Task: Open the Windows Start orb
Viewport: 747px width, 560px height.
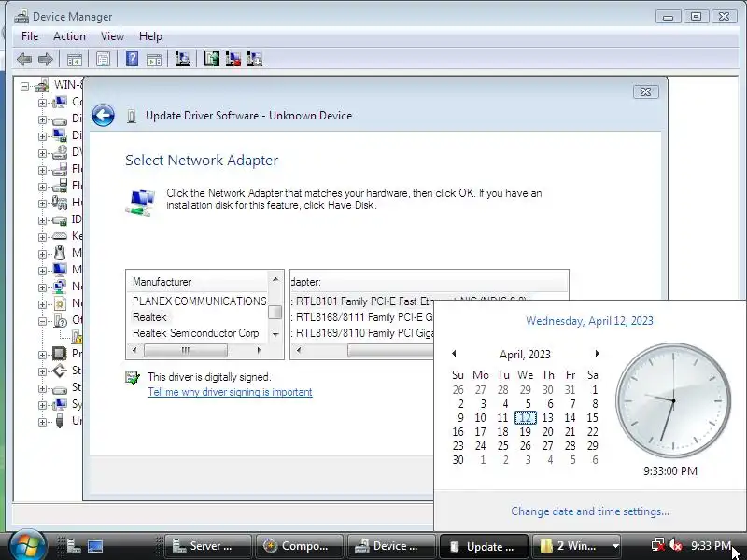Action: pos(28,545)
